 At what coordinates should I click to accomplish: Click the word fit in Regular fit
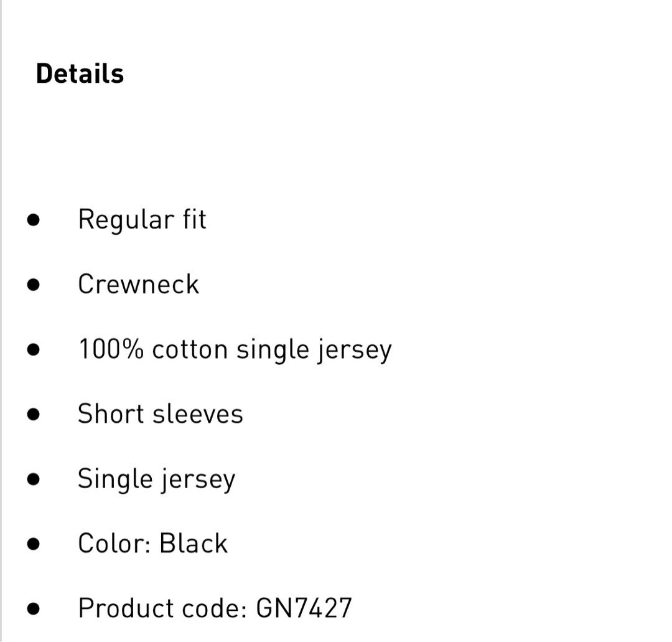(195, 219)
